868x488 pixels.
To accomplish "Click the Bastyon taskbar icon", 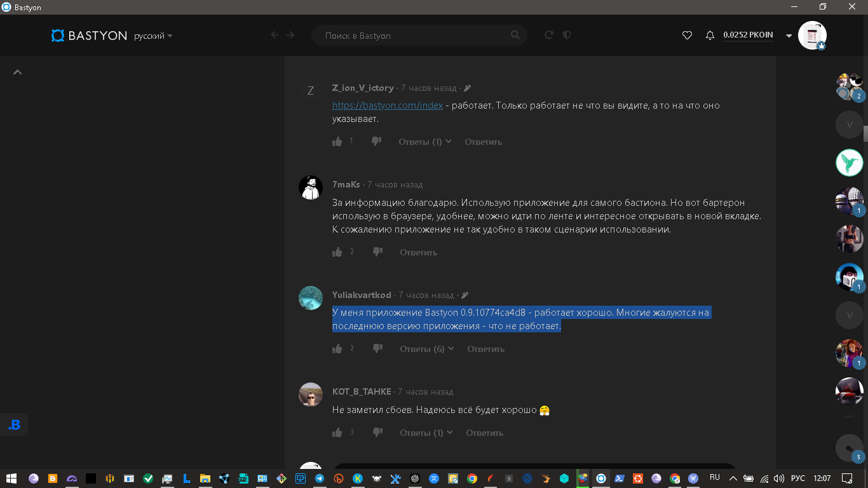I will 600,478.
